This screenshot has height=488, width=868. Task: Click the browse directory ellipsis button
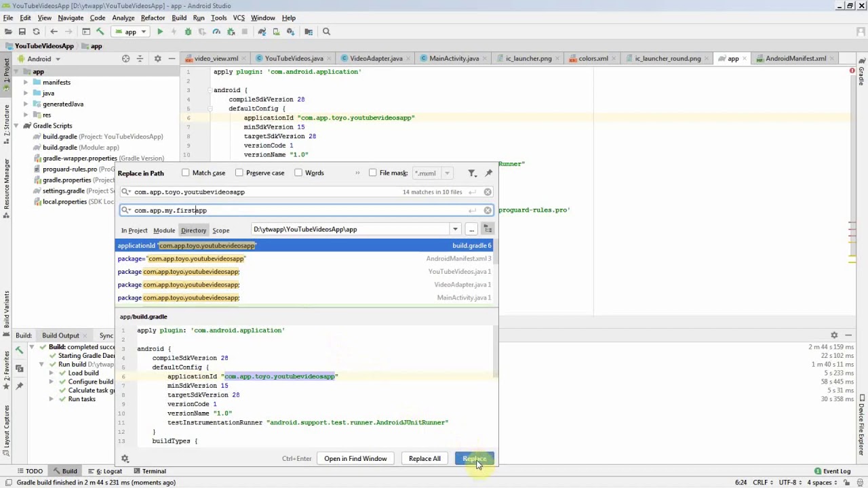[x=471, y=229]
